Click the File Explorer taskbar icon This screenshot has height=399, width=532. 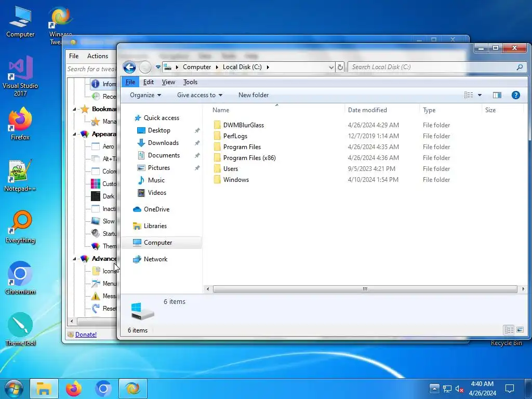click(x=44, y=389)
